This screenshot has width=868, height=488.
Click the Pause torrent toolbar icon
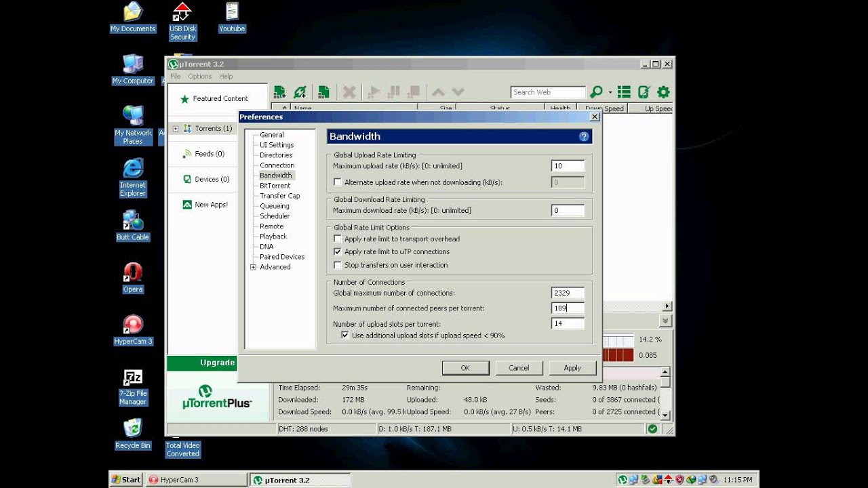(393, 92)
